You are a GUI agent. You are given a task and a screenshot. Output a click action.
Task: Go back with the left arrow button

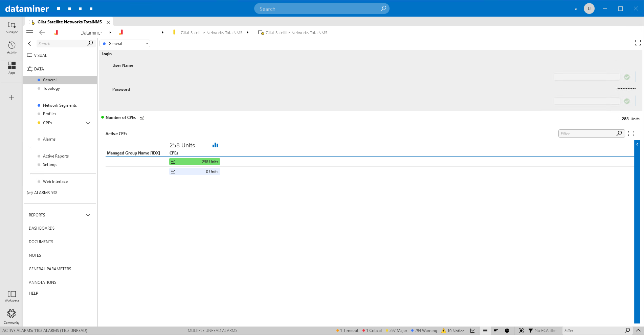[42, 32]
